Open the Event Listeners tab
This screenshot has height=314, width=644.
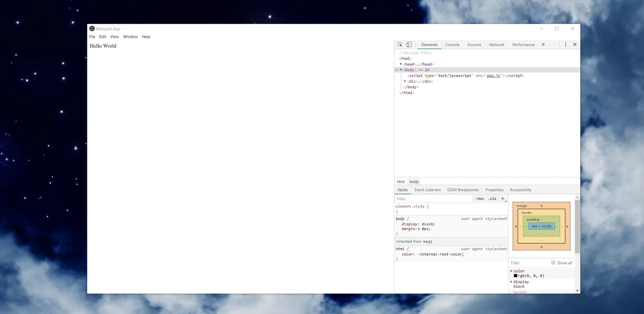428,190
